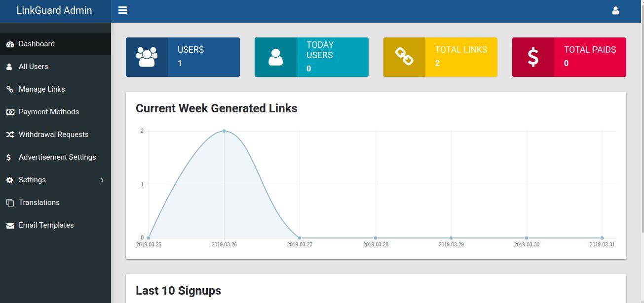The width and height of the screenshot is (644, 303).
Task: Click the Advertisement Settings dollar icon
Action: pos(9,157)
